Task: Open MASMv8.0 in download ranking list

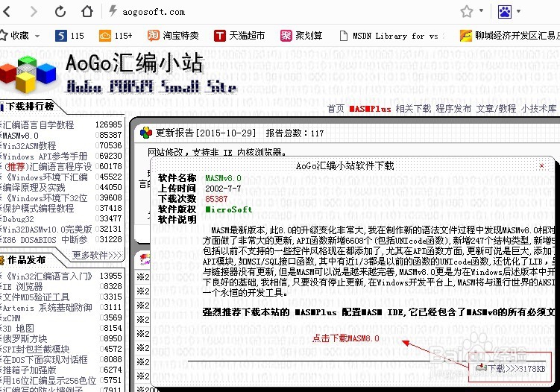Action: click(x=20, y=136)
